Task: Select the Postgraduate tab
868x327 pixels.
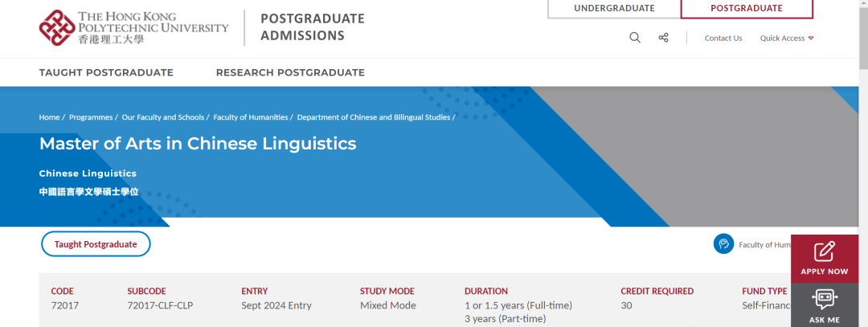Action: coord(747,9)
